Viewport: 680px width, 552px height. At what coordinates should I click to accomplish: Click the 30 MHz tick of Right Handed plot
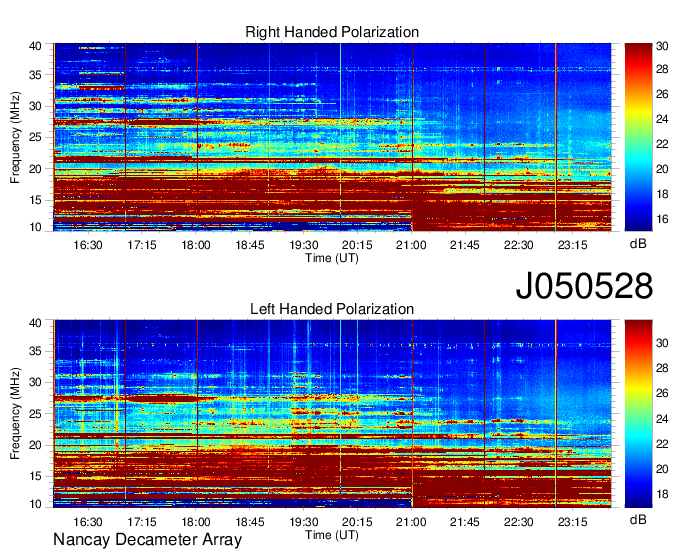pyautogui.click(x=35, y=106)
